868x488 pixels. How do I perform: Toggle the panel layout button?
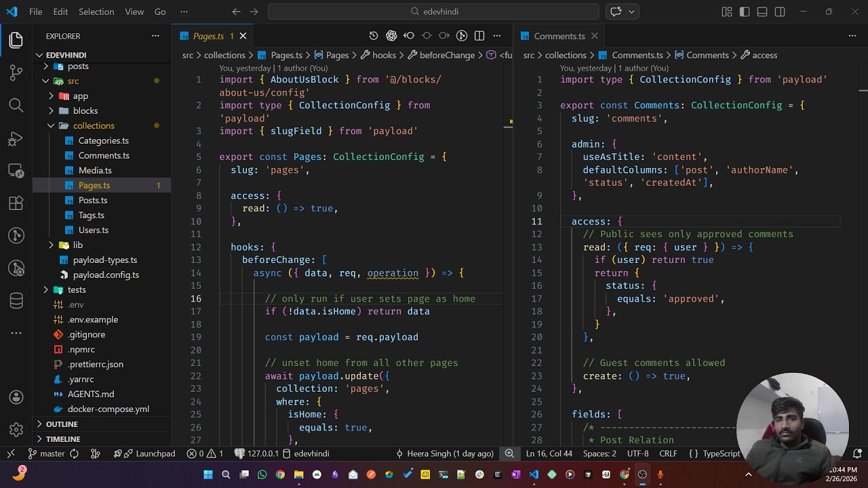click(x=762, y=12)
